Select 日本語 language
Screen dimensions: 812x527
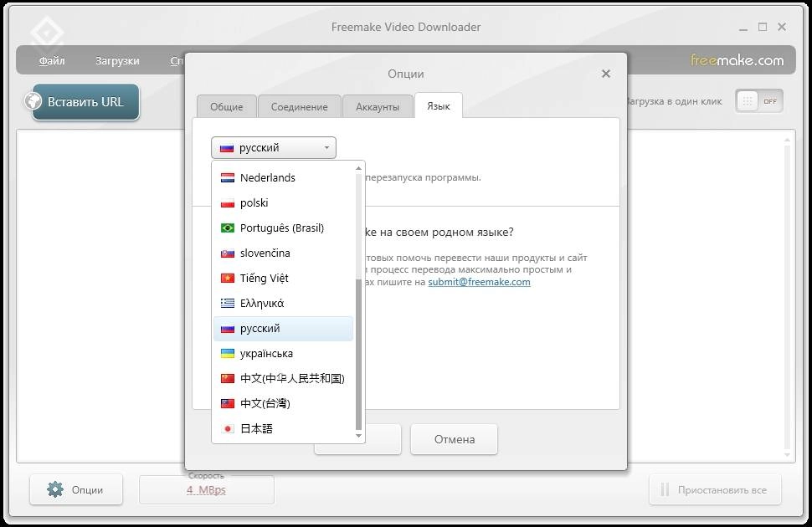[x=283, y=428]
